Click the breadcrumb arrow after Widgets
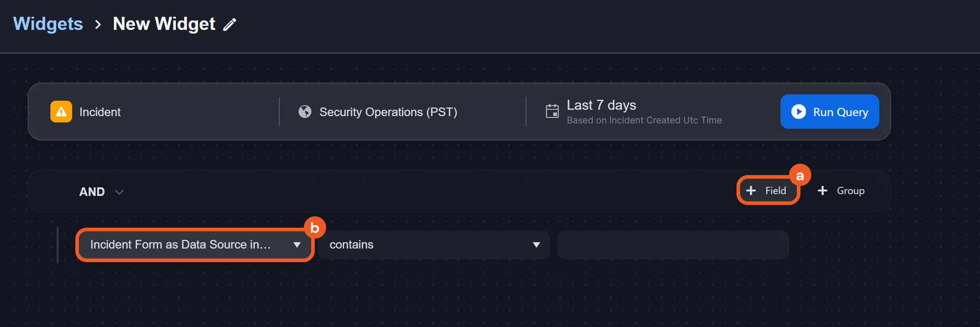 (x=98, y=24)
